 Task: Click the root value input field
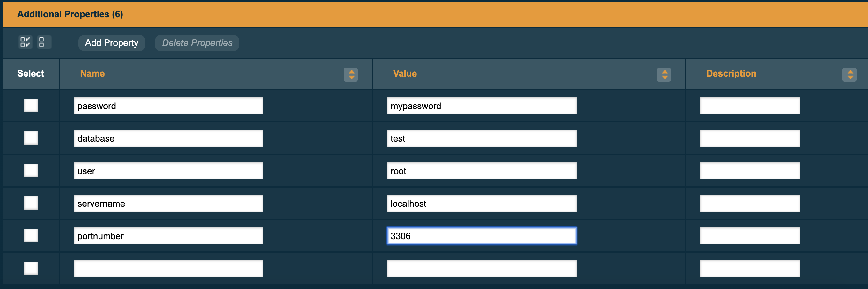pyautogui.click(x=481, y=171)
